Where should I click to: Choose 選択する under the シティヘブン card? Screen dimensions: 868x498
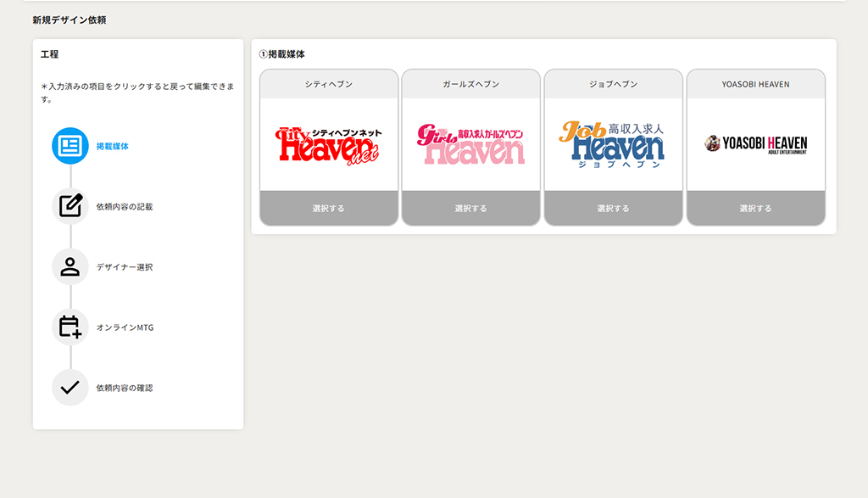pyautogui.click(x=329, y=209)
